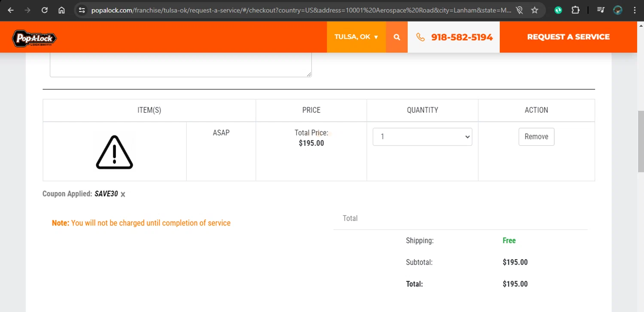Click the page vertical scrollbar thumb
Image resolution: width=644 pixels, height=312 pixels.
coord(641,141)
